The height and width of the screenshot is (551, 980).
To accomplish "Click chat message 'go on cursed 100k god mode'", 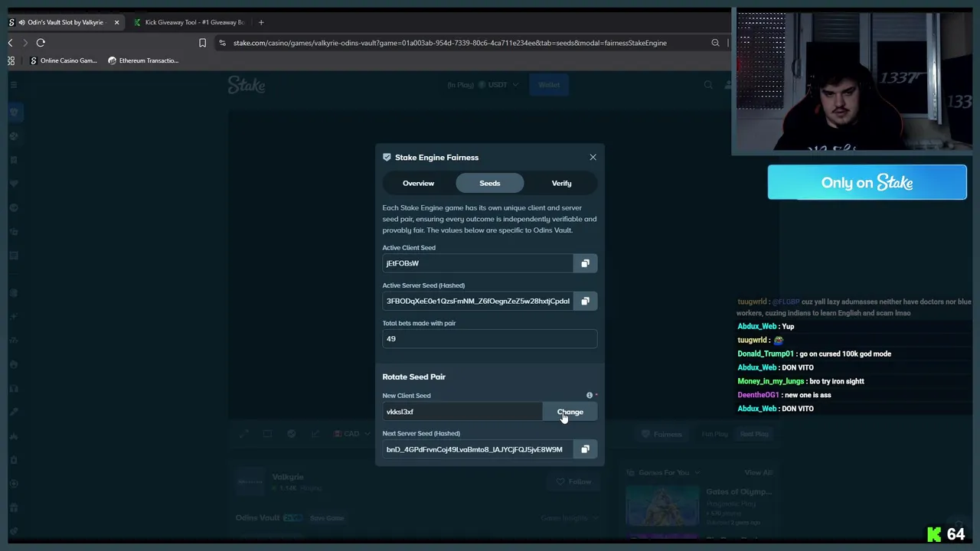I will (846, 354).
